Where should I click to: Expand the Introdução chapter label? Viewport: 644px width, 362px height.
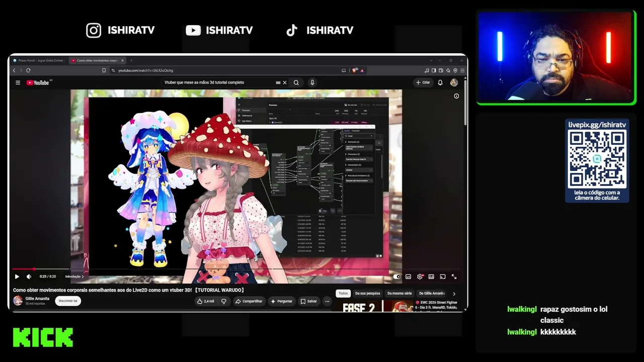click(74, 277)
